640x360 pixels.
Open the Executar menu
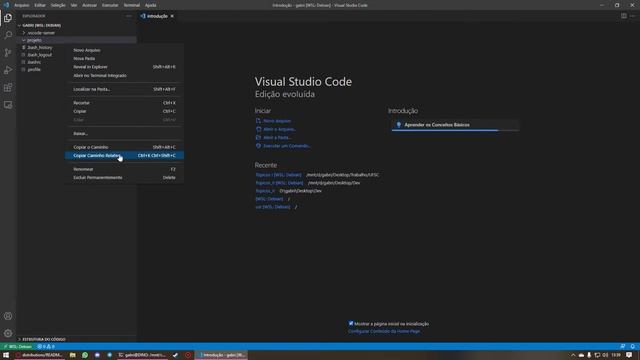pos(110,5)
